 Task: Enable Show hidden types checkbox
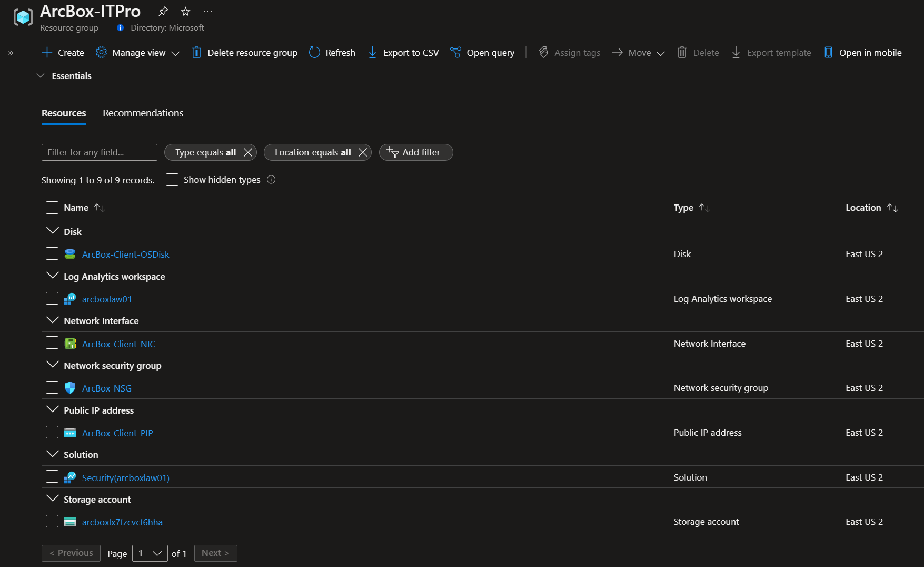coord(172,180)
